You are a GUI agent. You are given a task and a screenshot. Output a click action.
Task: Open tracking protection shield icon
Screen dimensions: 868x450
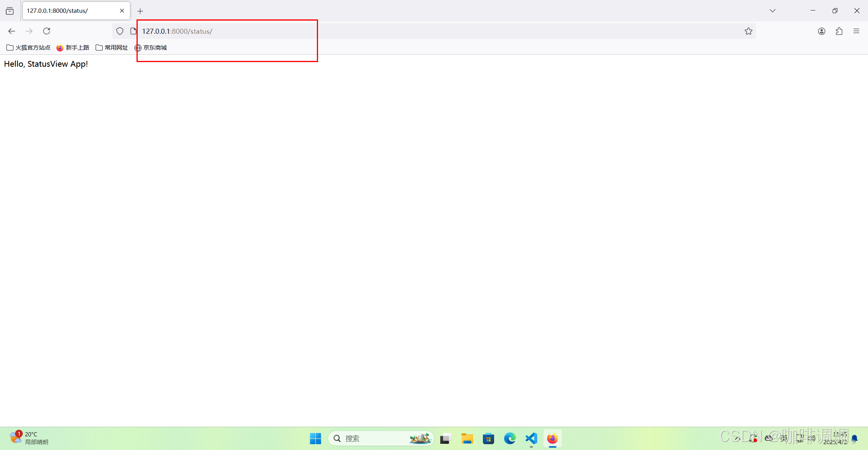click(x=120, y=31)
